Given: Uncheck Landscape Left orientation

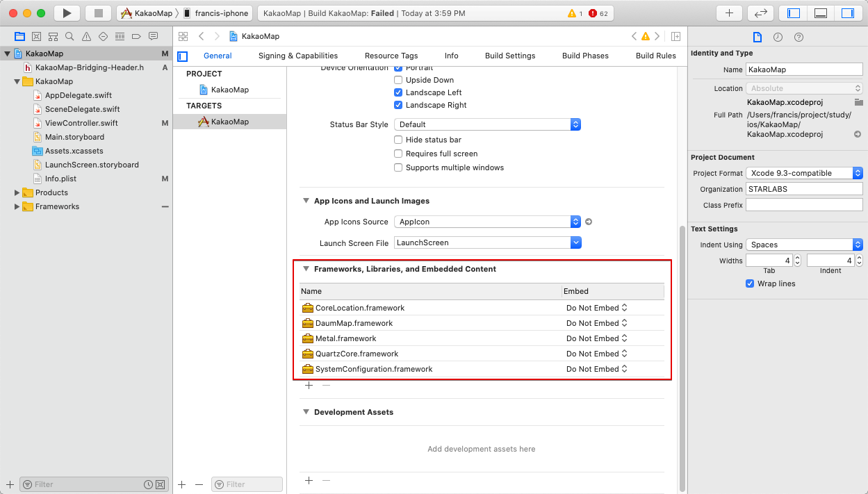Looking at the screenshot, I should pyautogui.click(x=398, y=92).
